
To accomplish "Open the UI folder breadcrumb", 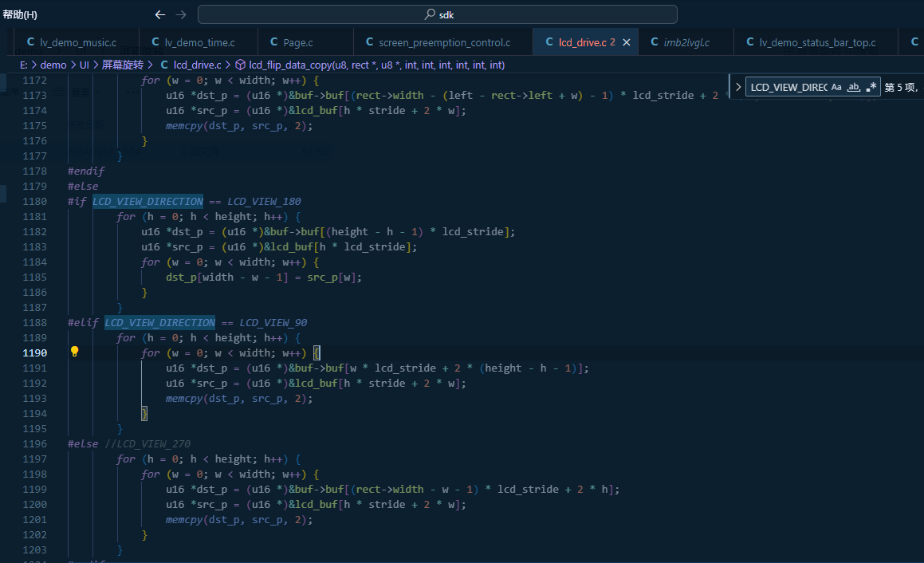I will click(85, 65).
